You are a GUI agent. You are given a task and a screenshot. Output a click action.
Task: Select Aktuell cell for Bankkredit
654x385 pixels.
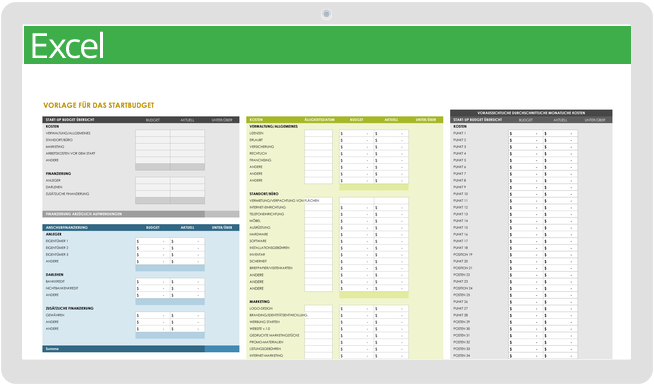[x=187, y=282]
